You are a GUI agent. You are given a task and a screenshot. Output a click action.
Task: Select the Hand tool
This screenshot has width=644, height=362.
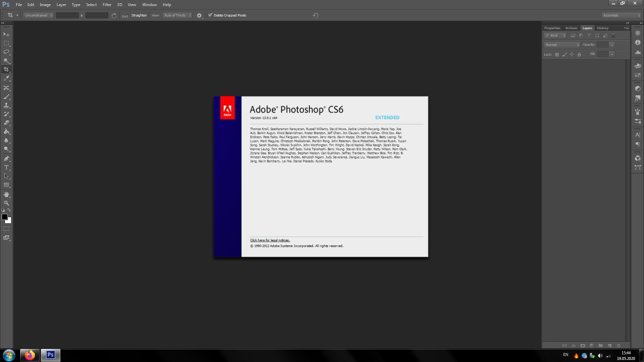click(x=7, y=194)
